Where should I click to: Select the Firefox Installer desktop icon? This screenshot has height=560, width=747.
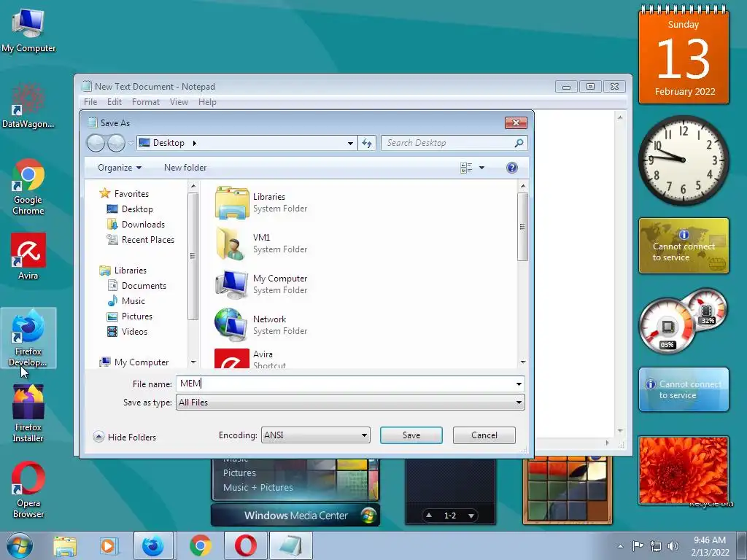tap(28, 413)
